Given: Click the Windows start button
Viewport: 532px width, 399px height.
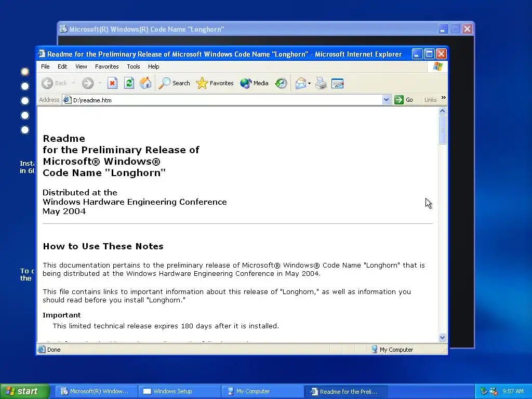Looking at the screenshot, I should pos(24,391).
